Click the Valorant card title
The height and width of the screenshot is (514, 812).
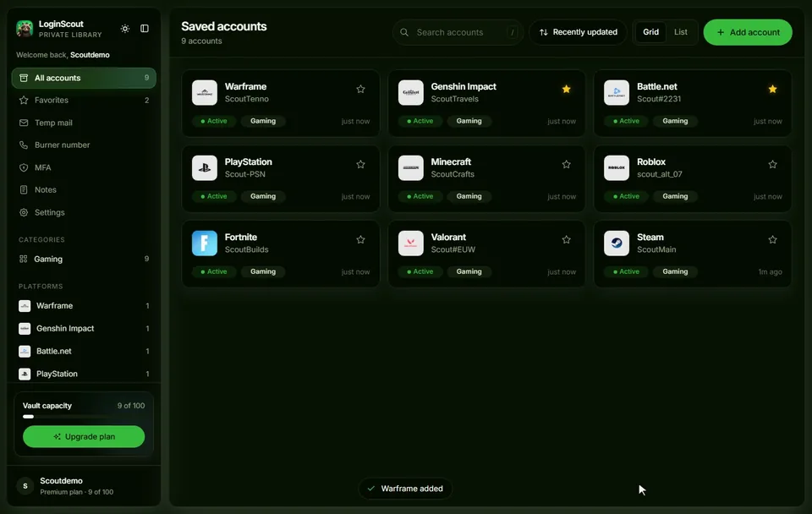[448, 237]
